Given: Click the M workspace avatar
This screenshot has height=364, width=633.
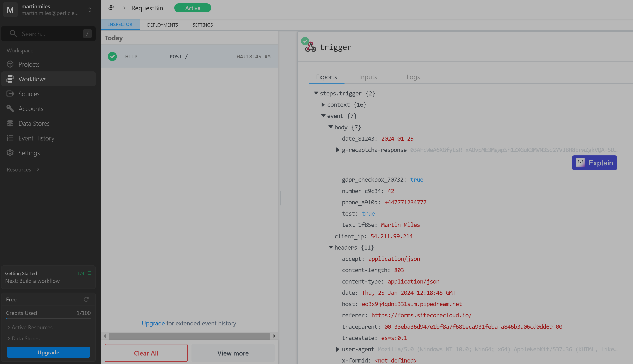Looking at the screenshot, I should click(10, 10).
